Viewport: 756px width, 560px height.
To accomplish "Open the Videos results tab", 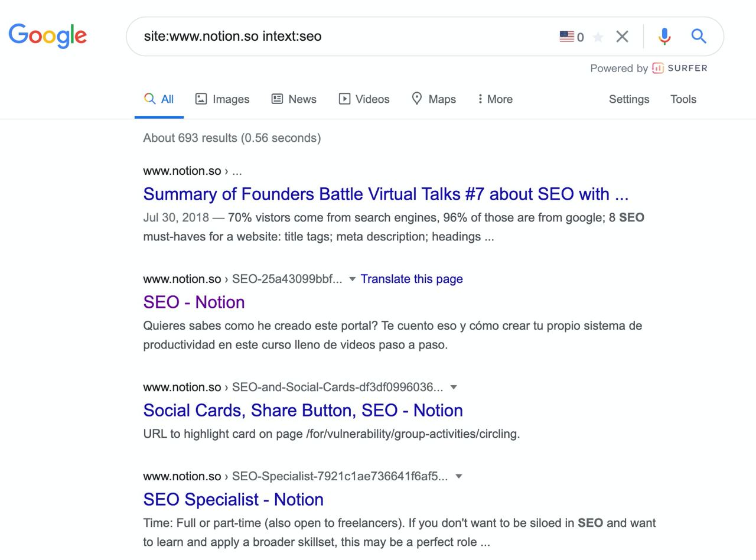I will [364, 99].
